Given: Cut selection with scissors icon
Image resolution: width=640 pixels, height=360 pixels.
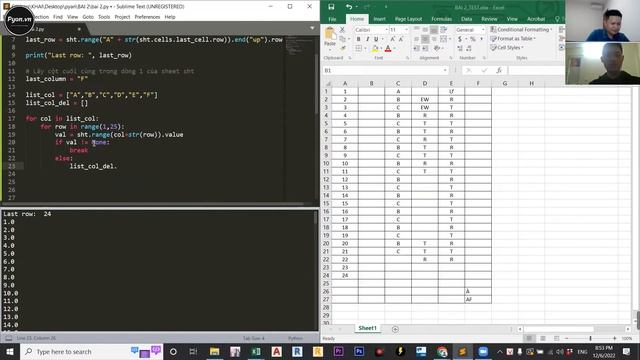Looking at the screenshot, I should coord(342,30).
